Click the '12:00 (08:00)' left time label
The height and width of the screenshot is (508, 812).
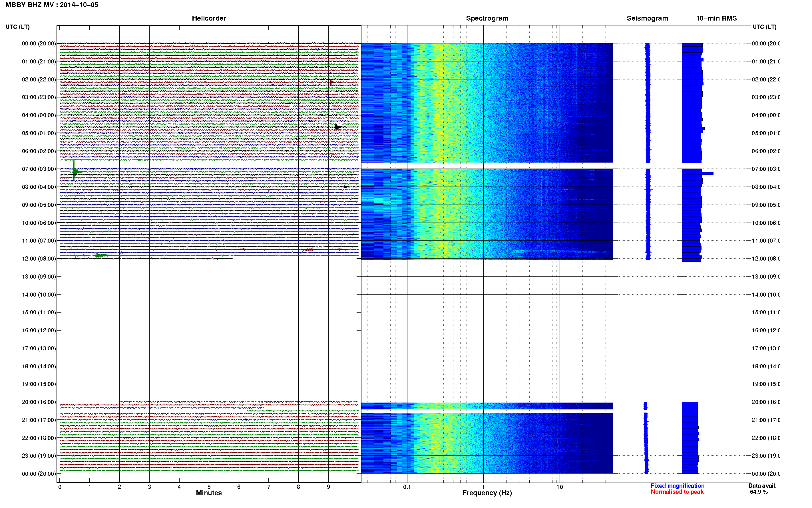39,258
